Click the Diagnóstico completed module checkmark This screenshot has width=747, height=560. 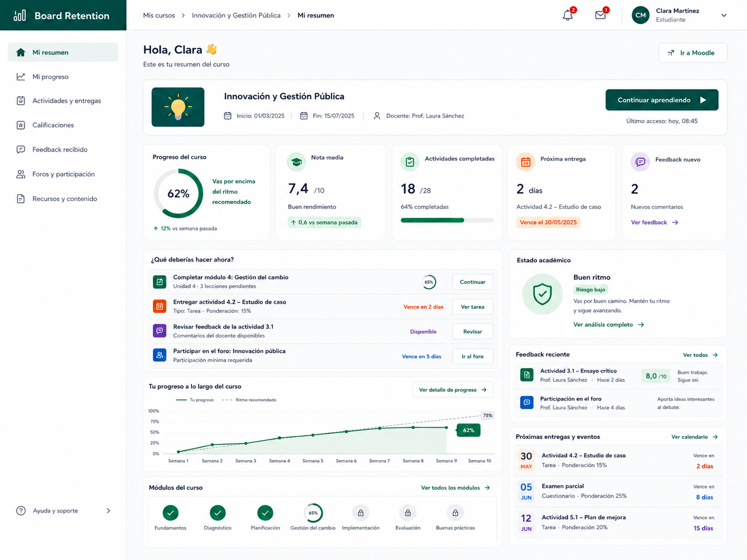coord(218,513)
